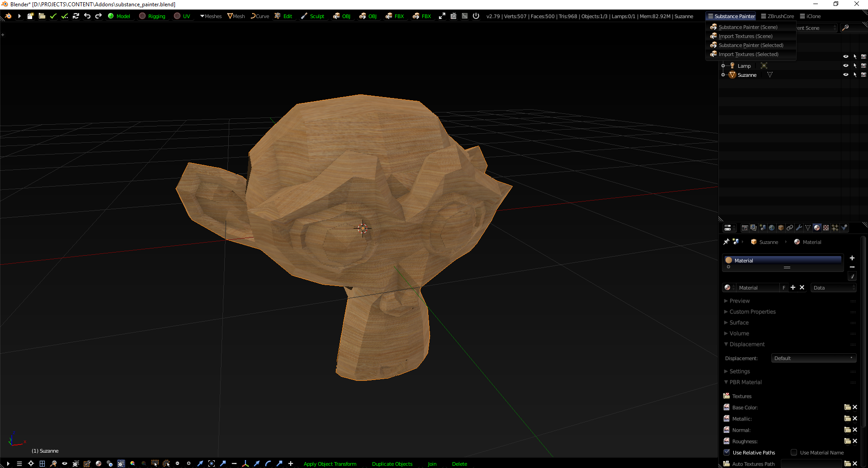Screen dimensions: 868x468
Task: Click Apply Object Transform button
Action: coord(330,463)
